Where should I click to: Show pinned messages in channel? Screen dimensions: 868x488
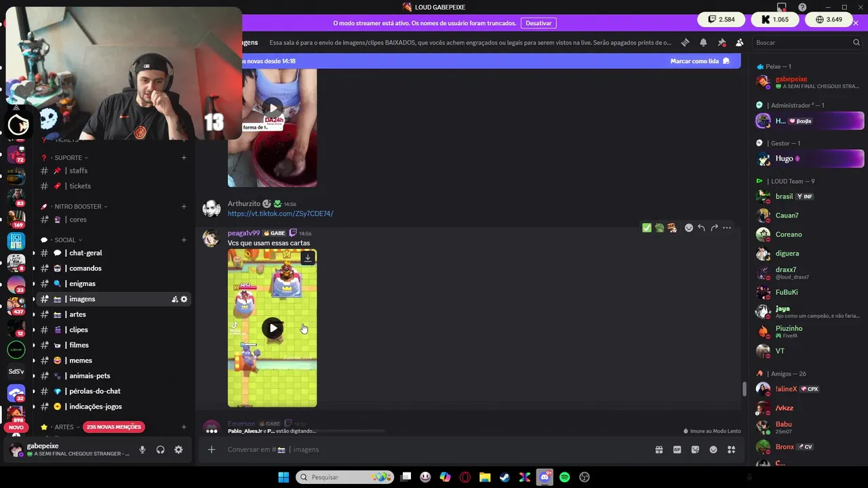point(722,42)
